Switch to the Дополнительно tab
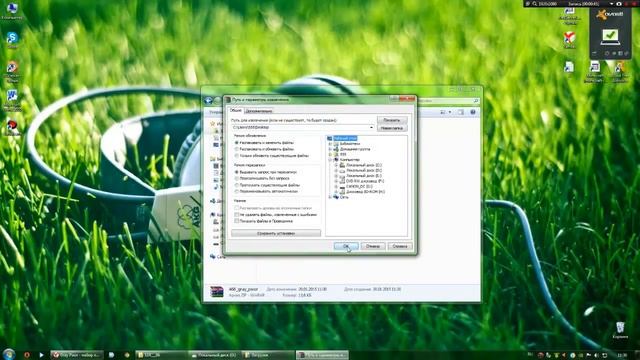Image resolution: width=640 pixels, height=360 pixels. pyautogui.click(x=259, y=111)
